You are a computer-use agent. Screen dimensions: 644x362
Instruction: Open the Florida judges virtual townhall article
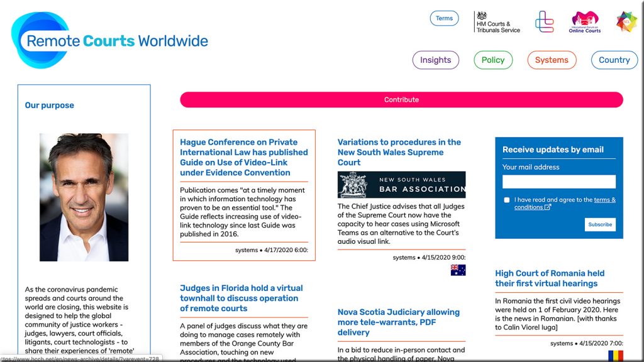point(241,299)
